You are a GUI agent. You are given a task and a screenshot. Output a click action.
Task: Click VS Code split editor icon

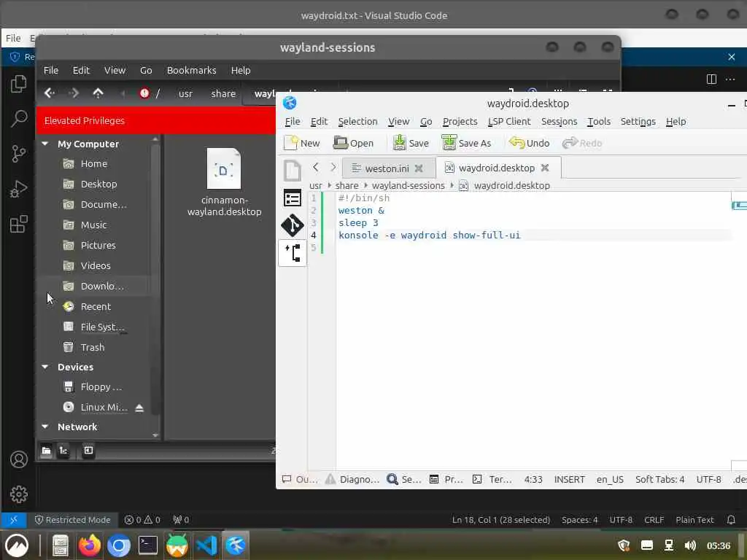point(711,79)
